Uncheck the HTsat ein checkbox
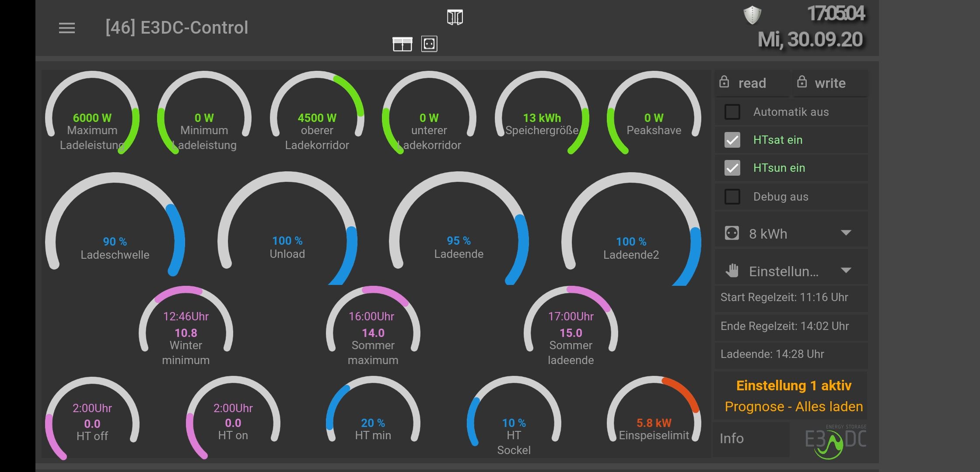 click(x=732, y=140)
